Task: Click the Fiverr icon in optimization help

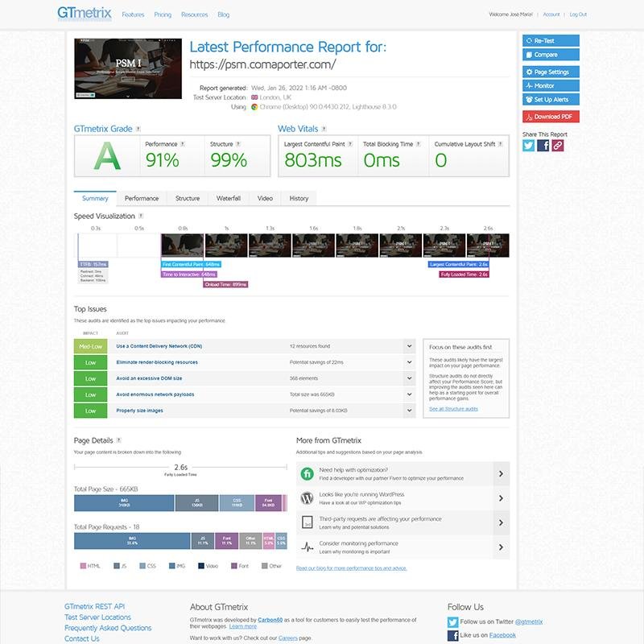Action: pyautogui.click(x=308, y=473)
